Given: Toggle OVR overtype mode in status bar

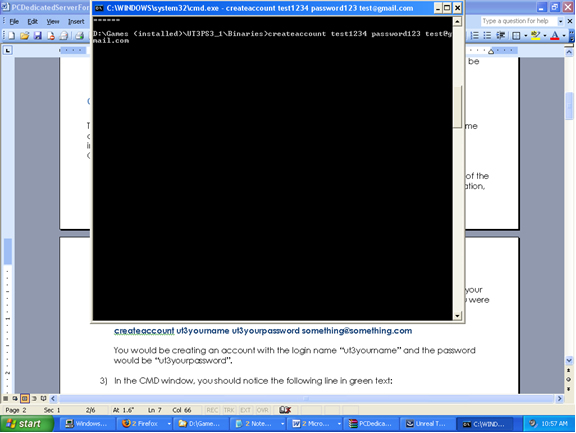Looking at the screenshot, I should (x=262, y=410).
